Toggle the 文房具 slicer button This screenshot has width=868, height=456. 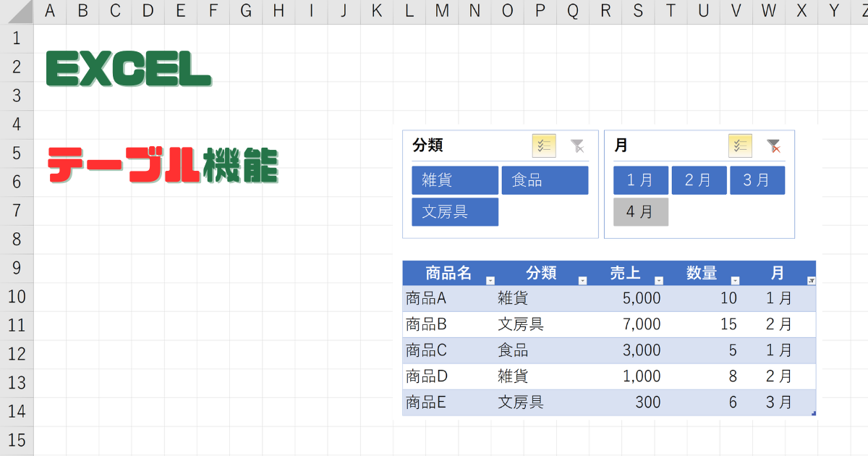(x=455, y=212)
